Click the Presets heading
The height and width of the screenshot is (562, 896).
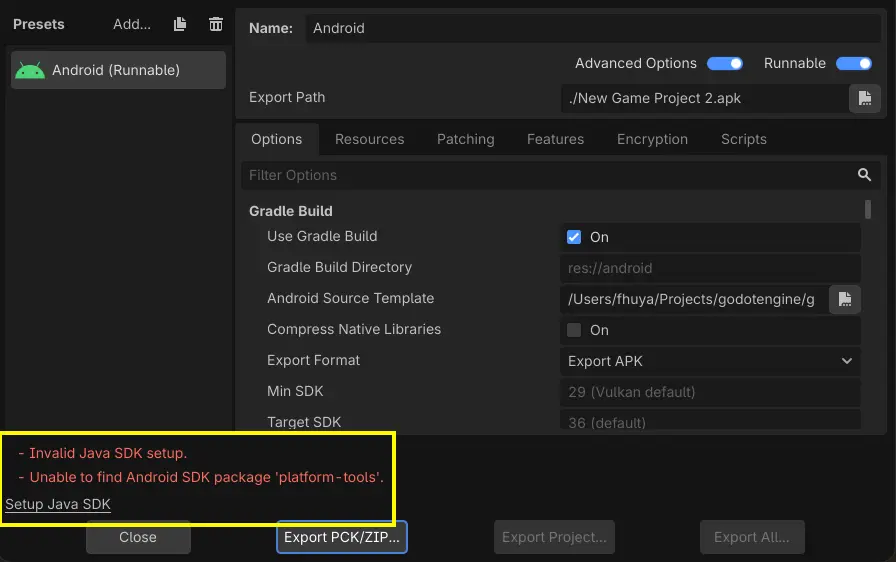(39, 24)
